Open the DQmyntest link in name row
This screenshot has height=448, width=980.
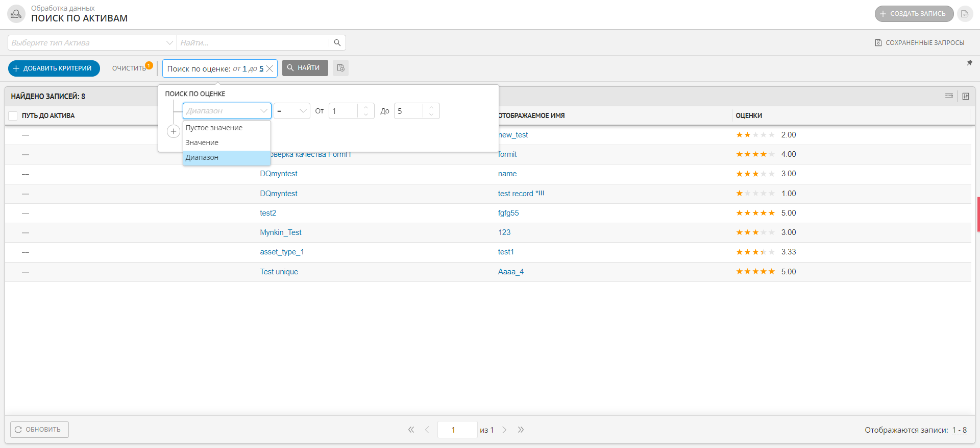279,174
